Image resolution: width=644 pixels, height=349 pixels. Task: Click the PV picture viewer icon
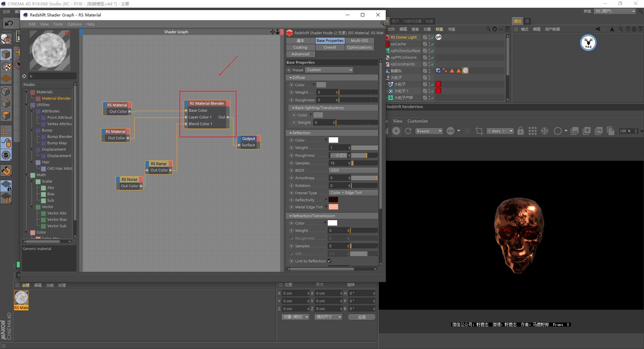coord(599,131)
